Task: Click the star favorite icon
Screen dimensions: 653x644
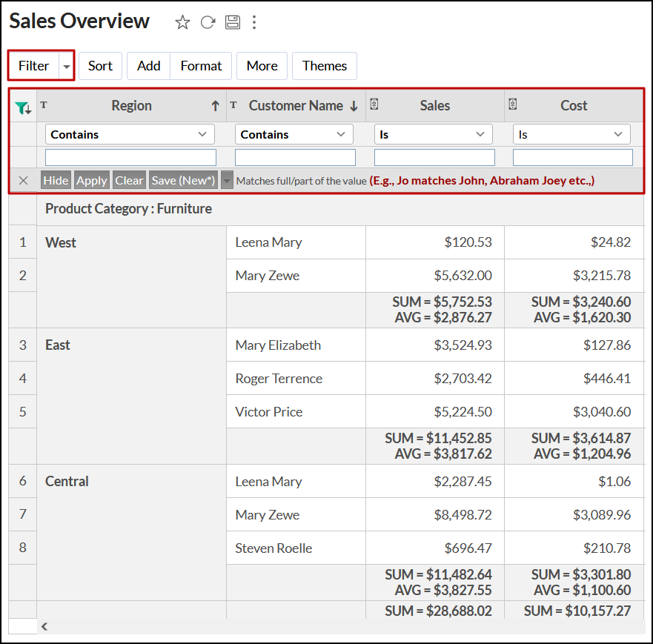Action: click(x=182, y=22)
